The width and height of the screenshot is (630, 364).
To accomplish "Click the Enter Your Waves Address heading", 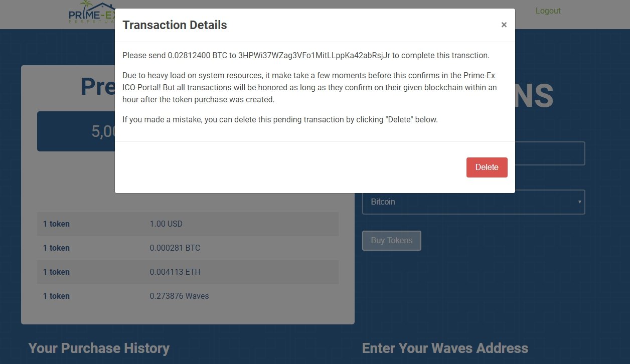I will pos(445,348).
